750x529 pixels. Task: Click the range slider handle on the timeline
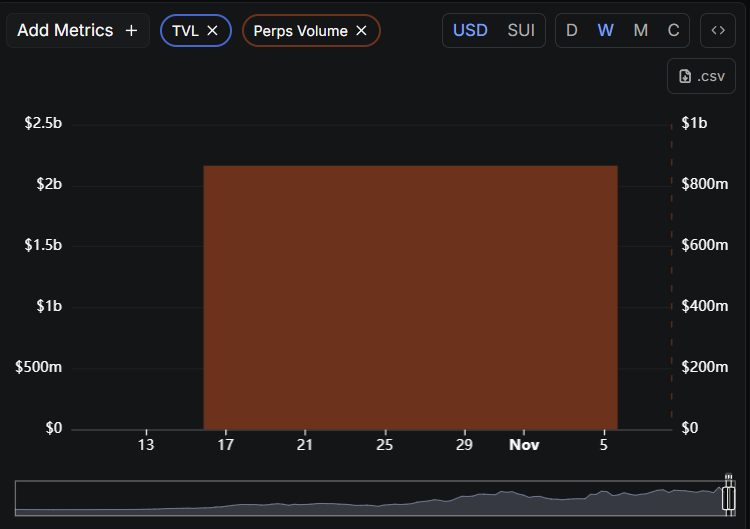click(x=729, y=497)
